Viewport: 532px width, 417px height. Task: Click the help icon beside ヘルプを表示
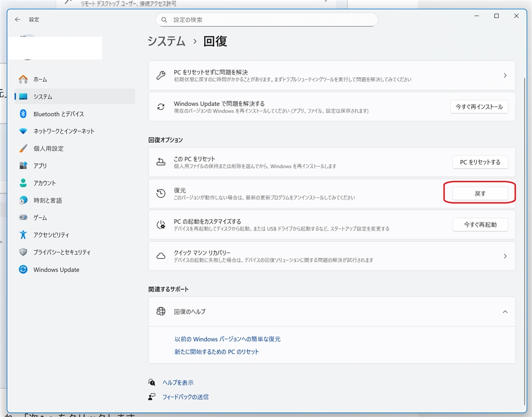click(152, 382)
